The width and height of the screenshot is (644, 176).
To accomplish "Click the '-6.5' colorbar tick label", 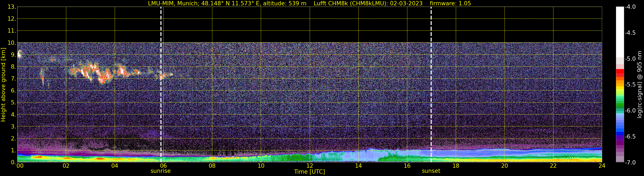I will point(630,137).
